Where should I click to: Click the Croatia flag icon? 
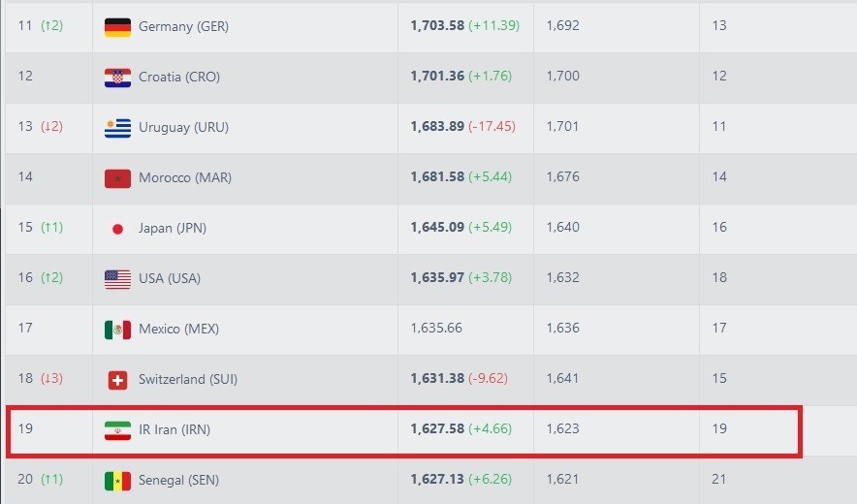coord(117,78)
